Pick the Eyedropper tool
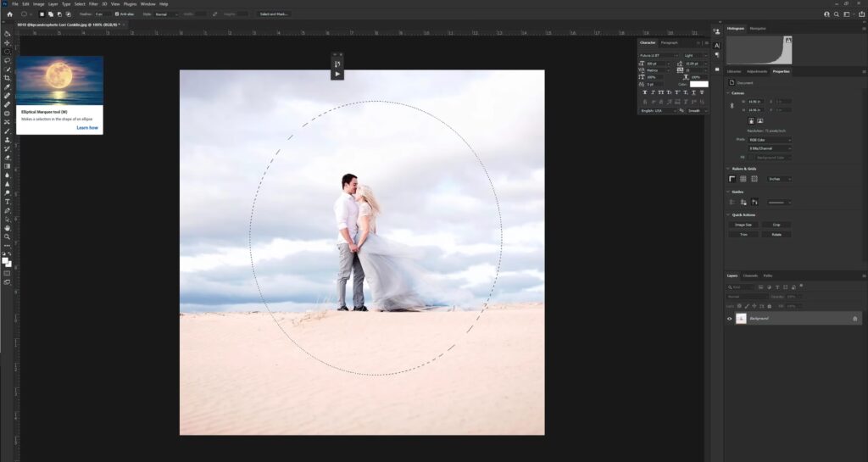 8,87
